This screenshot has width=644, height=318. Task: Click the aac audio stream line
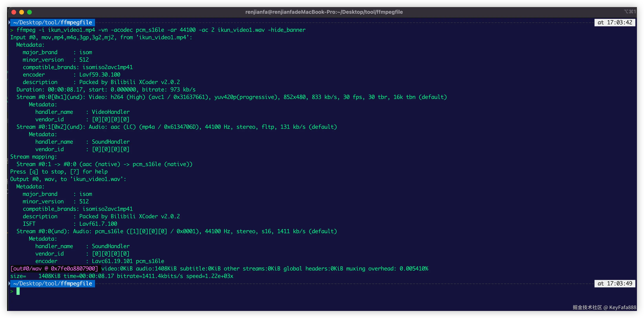pos(177,127)
